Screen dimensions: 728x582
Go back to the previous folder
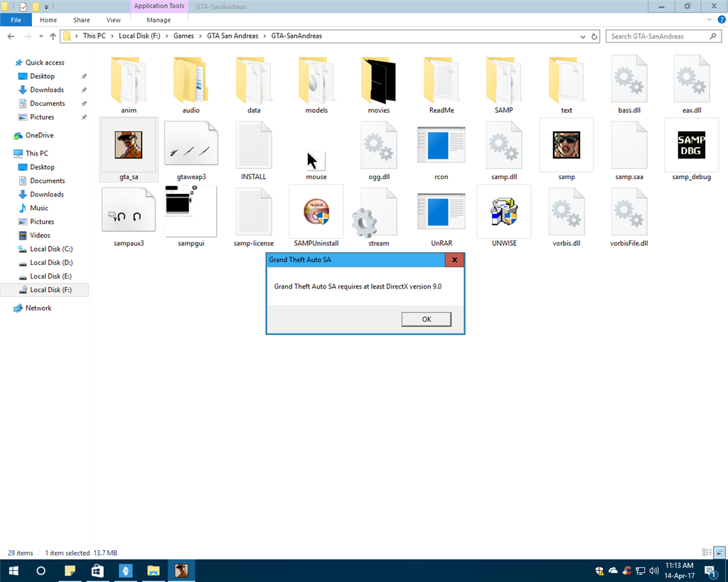[x=11, y=36]
